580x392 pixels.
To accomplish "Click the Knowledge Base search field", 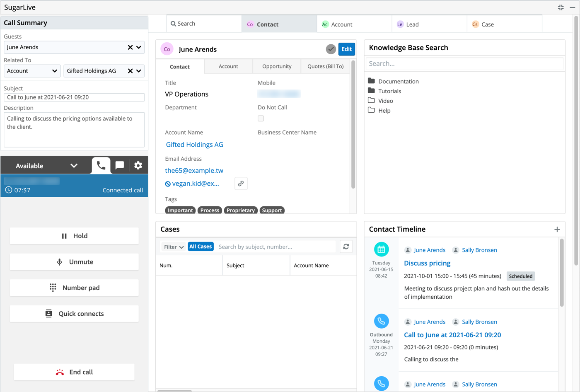I will pos(464,63).
